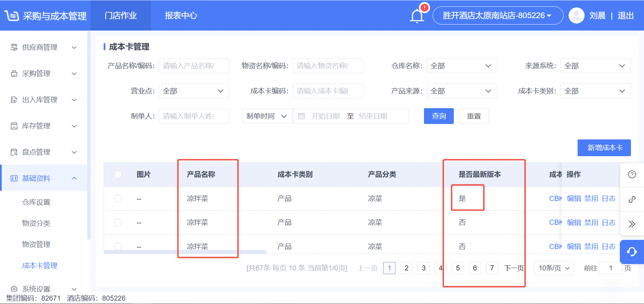Go to page 7
The image size is (644, 304).
click(x=492, y=268)
